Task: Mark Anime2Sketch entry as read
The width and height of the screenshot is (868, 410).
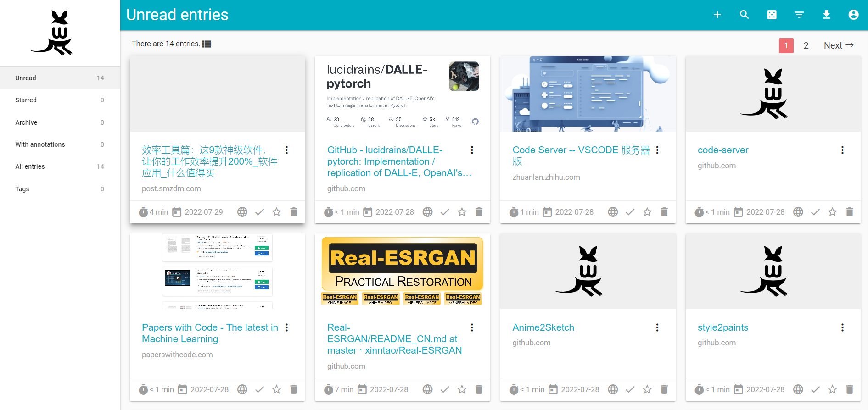Action: coord(630,389)
